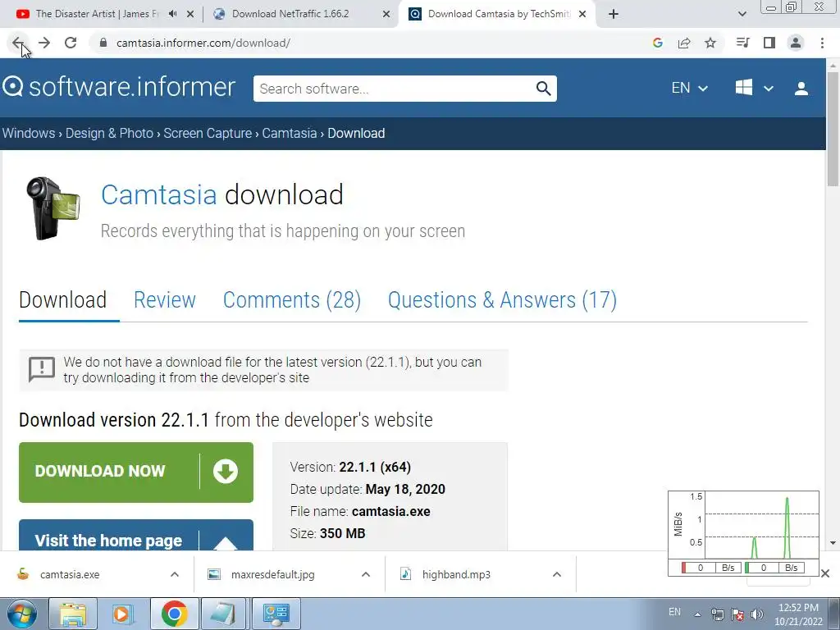The height and width of the screenshot is (630, 840).
Task: Click the Camtasia title link
Action: click(158, 194)
